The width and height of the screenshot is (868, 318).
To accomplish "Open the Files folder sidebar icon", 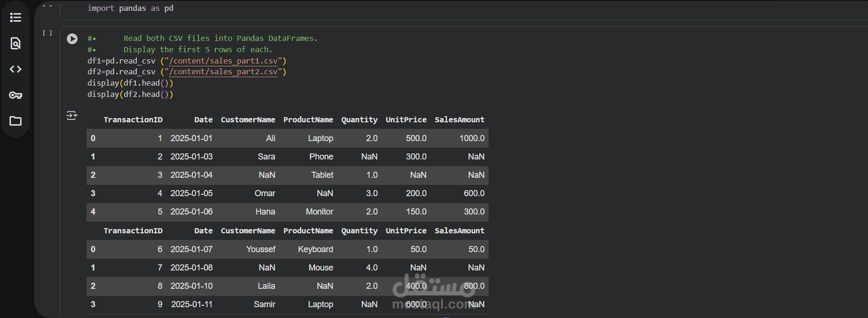I will pos(16,121).
